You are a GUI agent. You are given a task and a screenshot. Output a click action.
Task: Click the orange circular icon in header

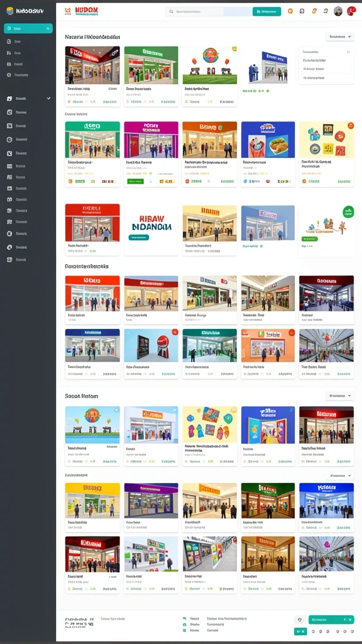[290, 11]
